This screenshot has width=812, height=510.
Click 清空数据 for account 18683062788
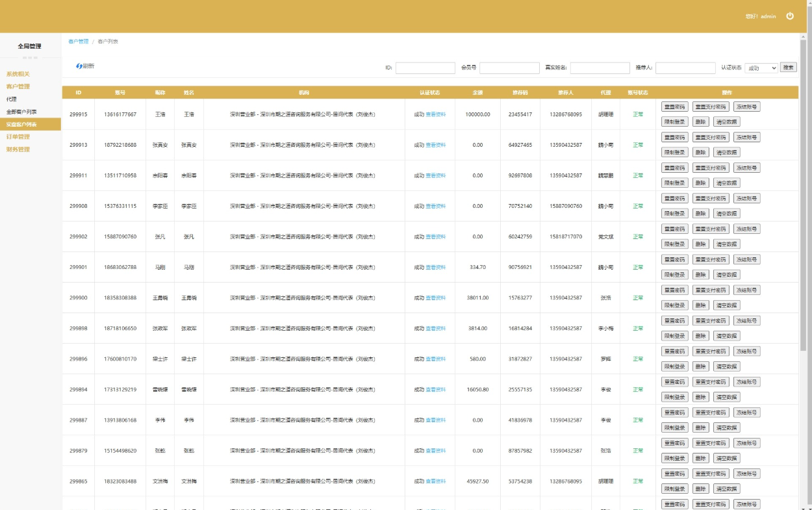click(x=726, y=275)
